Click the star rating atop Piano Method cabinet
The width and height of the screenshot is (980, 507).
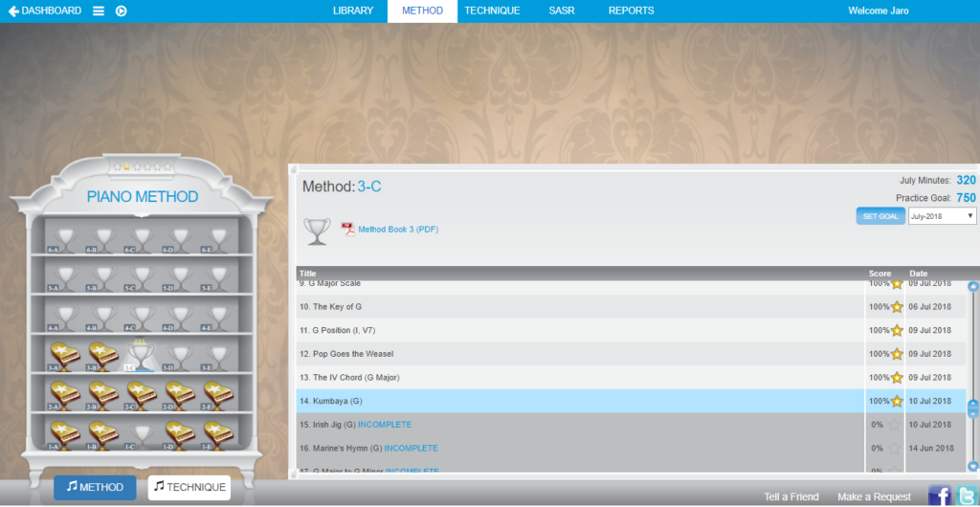[143, 166]
